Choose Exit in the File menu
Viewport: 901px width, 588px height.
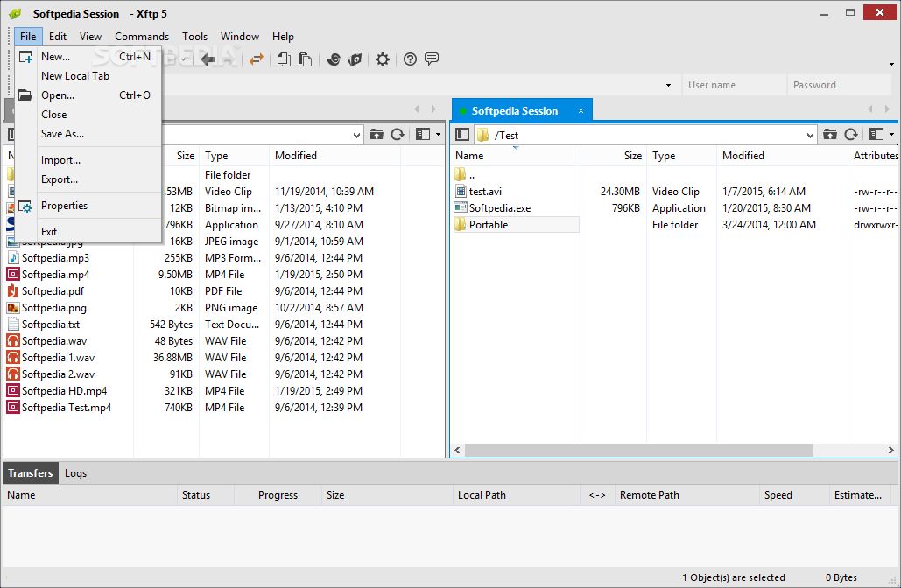[x=88, y=232]
